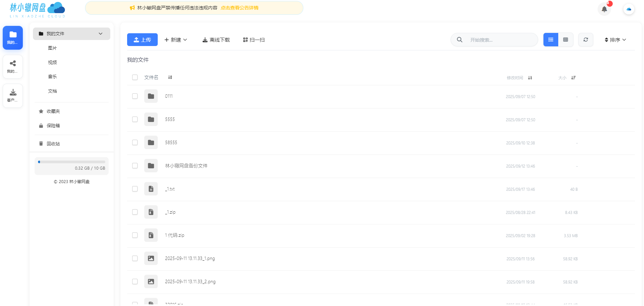Collapse the 我的文件 sidebar section

100,34
